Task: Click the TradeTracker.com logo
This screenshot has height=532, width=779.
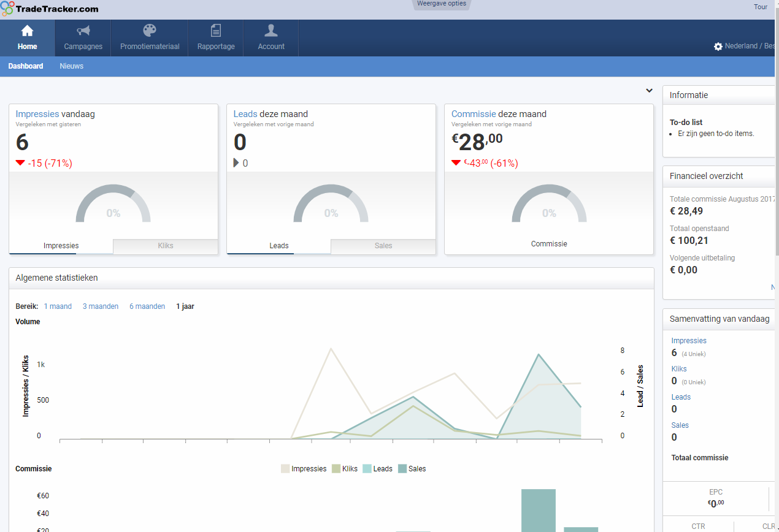Action: click(50, 9)
